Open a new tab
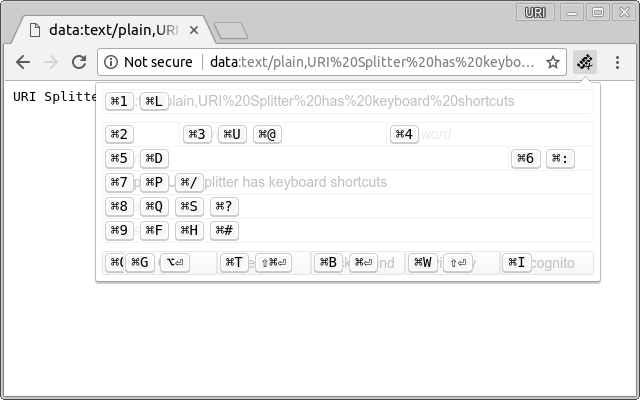 pyautogui.click(x=231, y=31)
